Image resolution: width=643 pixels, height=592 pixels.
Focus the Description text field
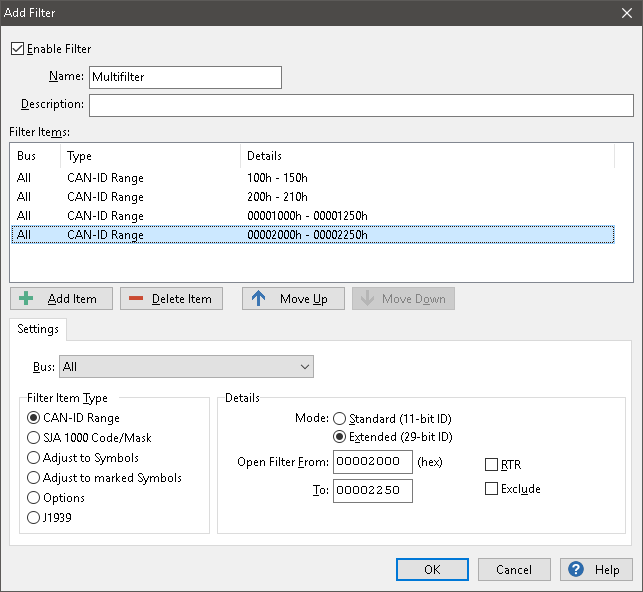(361, 105)
